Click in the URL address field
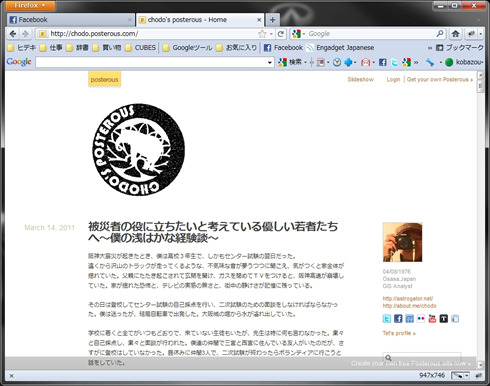 point(153,34)
